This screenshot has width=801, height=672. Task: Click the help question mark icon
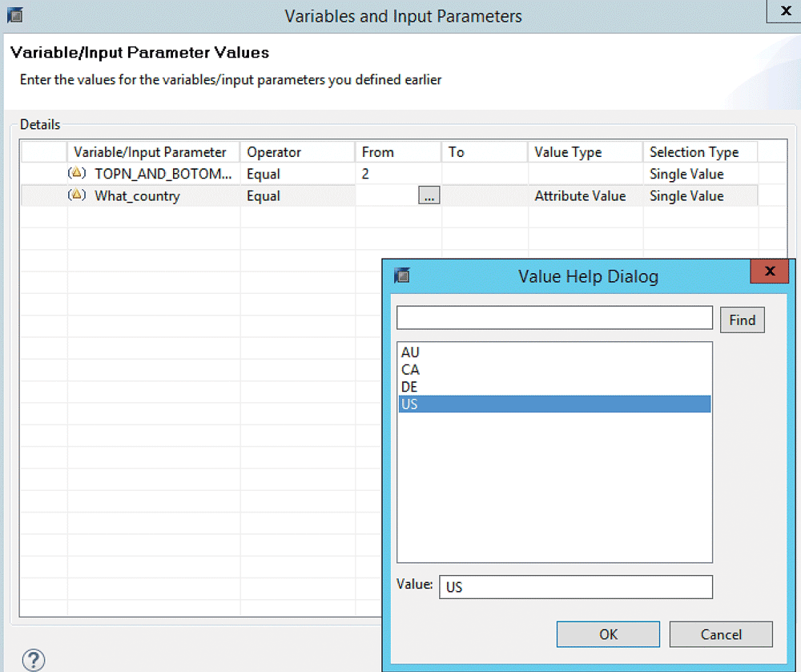[33, 659]
